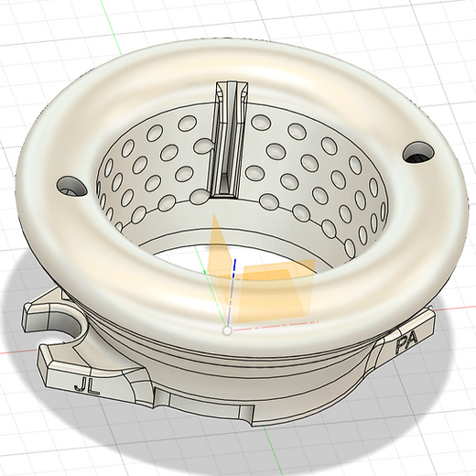This screenshot has width=476, height=476.
Task: Click the white origin point marker
Action: pyautogui.click(x=227, y=330)
